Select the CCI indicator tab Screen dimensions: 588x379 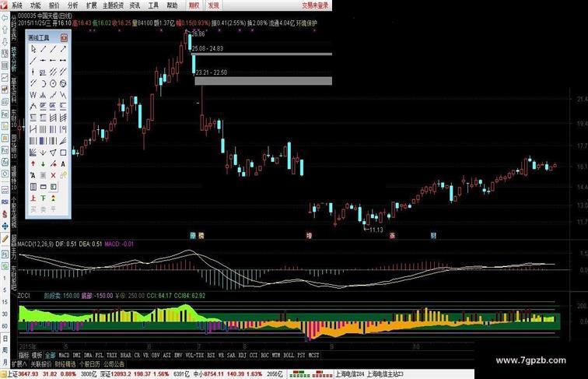[x=254, y=355]
